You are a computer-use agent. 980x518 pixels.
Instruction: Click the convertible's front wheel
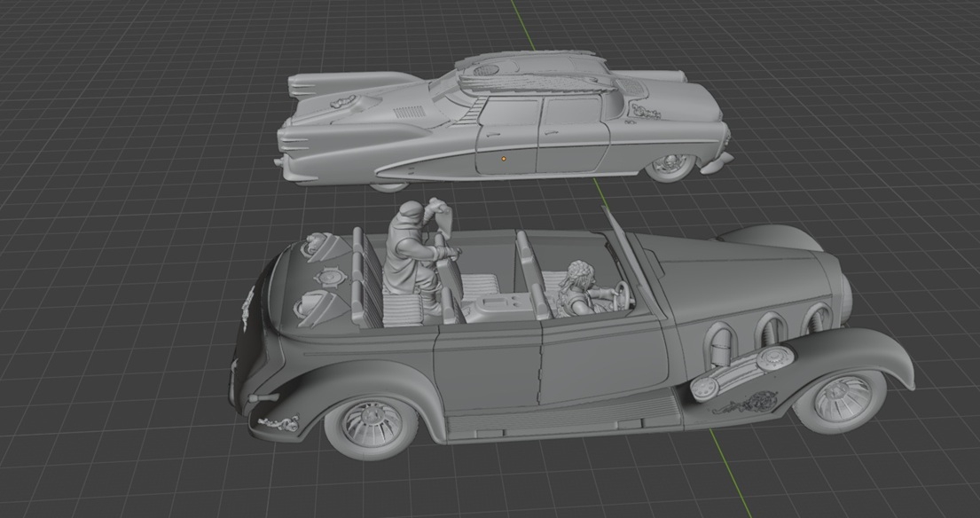(840, 401)
